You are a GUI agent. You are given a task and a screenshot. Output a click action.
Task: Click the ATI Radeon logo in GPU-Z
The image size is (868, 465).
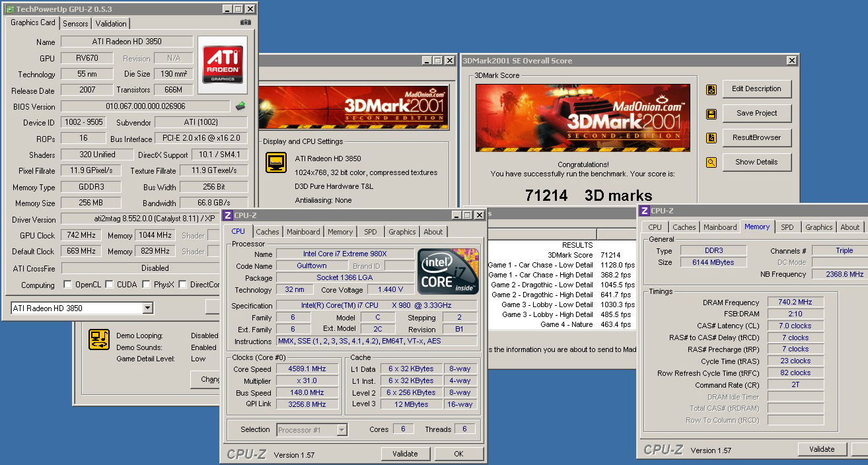[223, 64]
